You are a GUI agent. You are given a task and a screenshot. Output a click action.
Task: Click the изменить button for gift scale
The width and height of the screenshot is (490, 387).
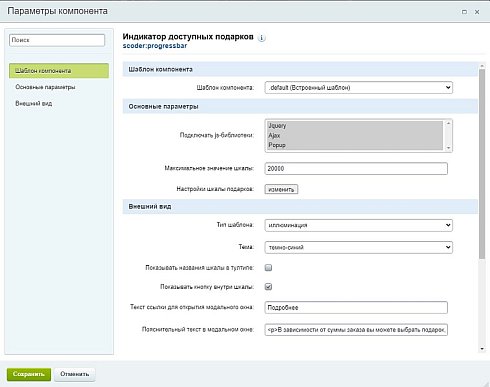point(281,189)
